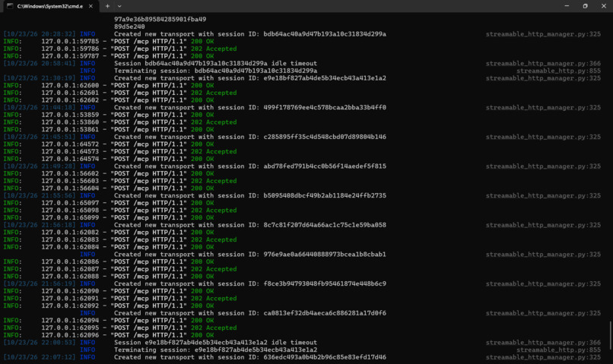Minimize the terminal window
613x364 pixels.
click(x=567, y=6)
